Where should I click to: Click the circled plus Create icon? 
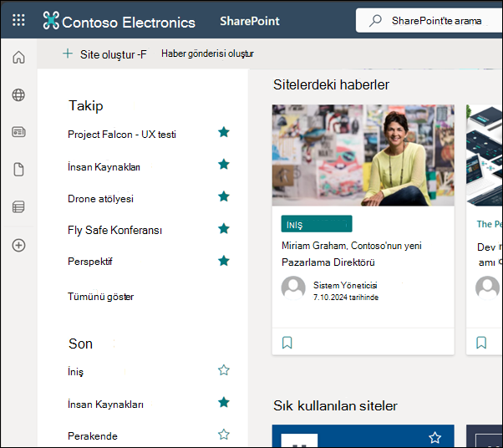tap(18, 245)
